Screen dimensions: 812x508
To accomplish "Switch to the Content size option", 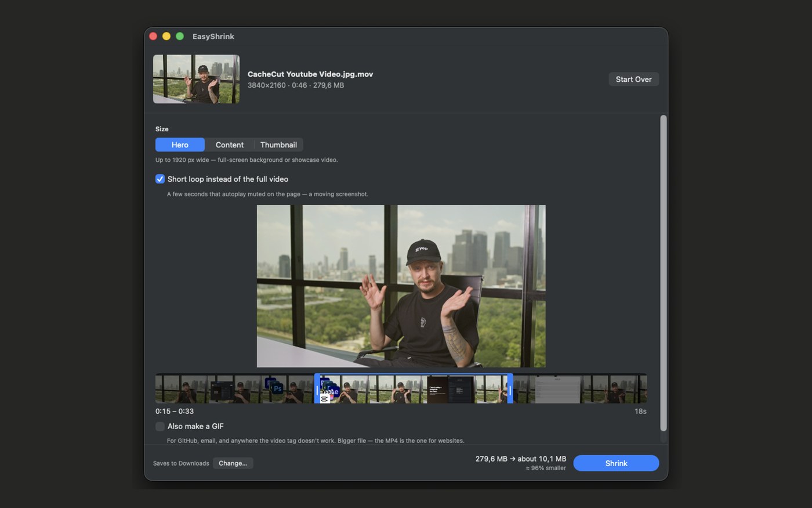I will pos(229,145).
